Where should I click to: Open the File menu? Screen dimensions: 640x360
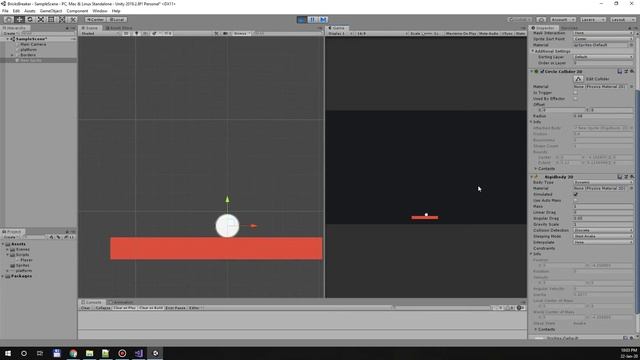point(5,11)
